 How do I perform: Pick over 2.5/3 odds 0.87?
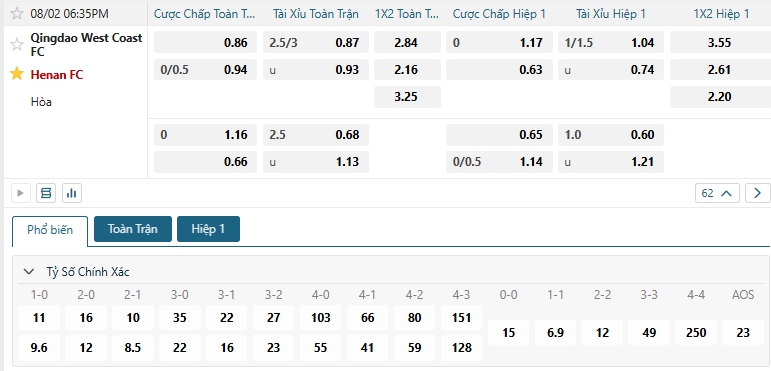point(316,42)
